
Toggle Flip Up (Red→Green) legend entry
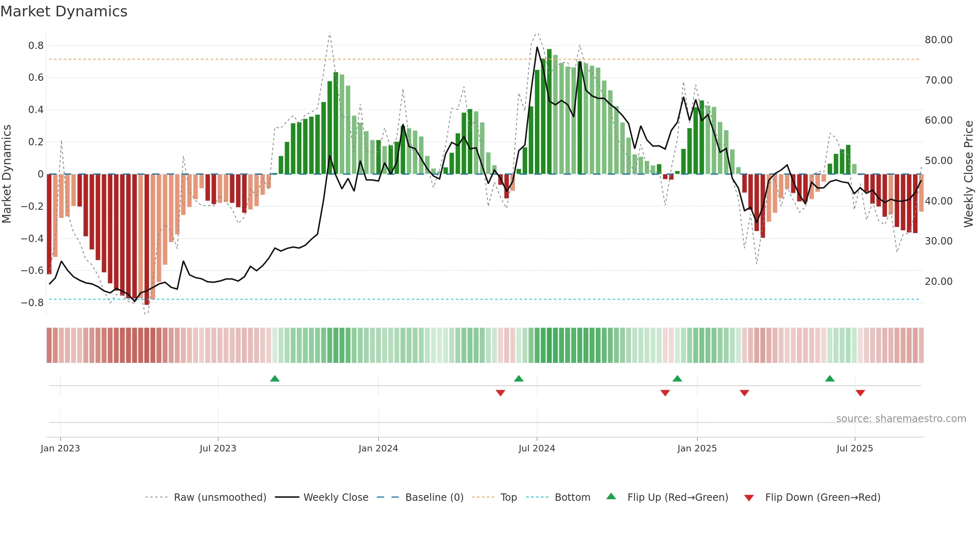tap(667, 497)
